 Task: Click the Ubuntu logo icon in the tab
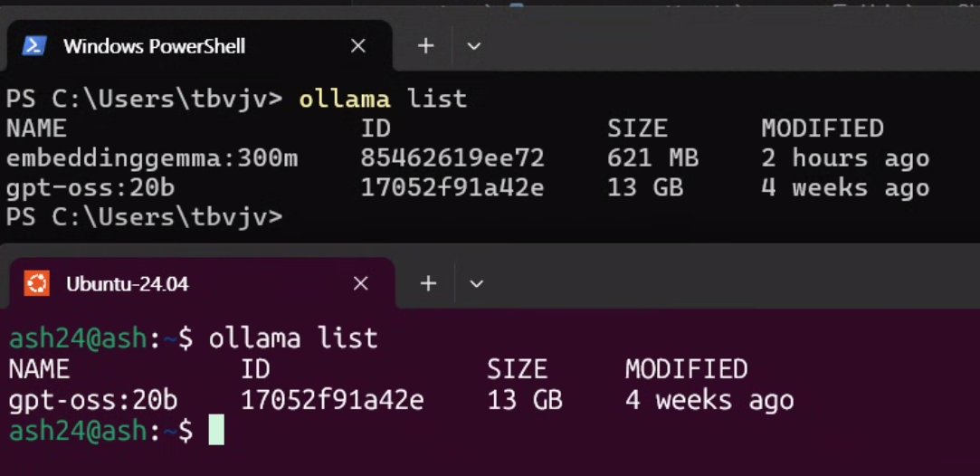click(36, 283)
